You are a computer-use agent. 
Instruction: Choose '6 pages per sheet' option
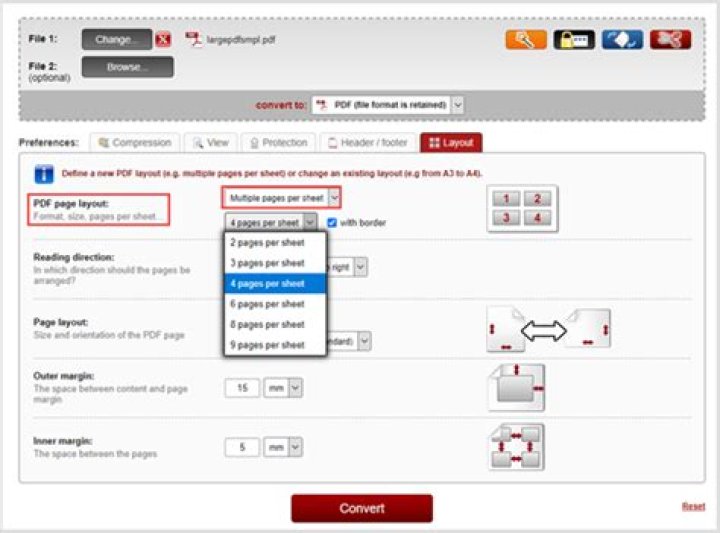click(276, 304)
